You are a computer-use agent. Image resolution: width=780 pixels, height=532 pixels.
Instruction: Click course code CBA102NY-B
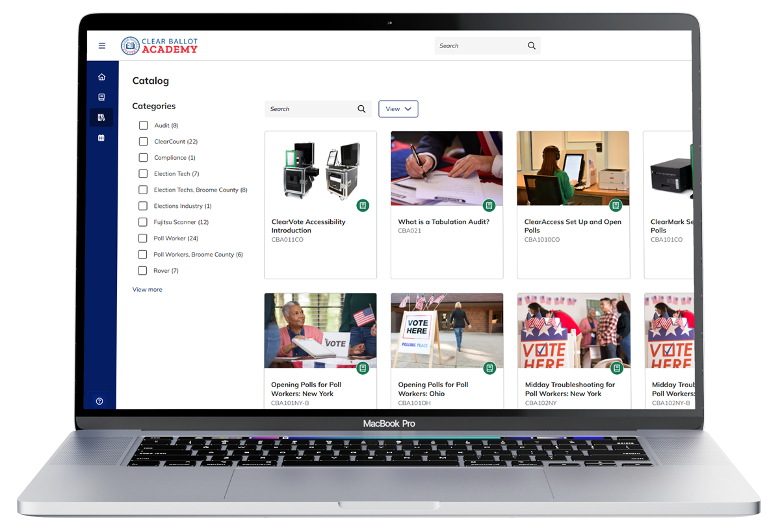coord(669,403)
